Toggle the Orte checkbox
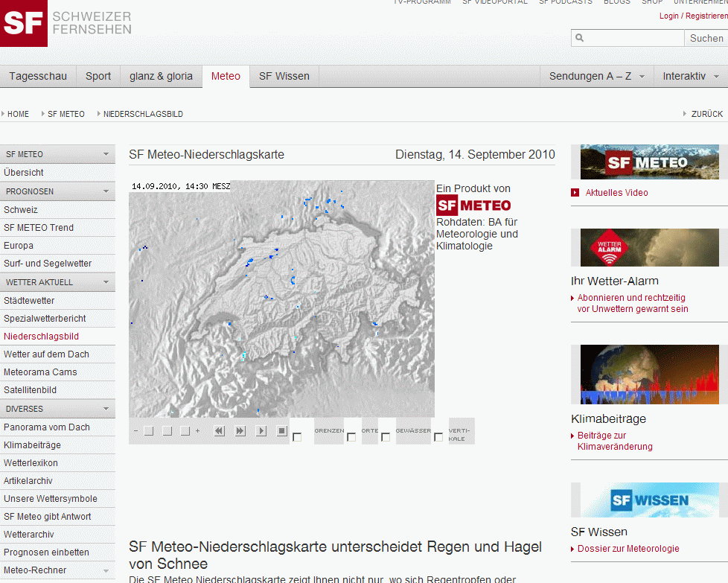The width and height of the screenshot is (728, 583). tap(351, 437)
